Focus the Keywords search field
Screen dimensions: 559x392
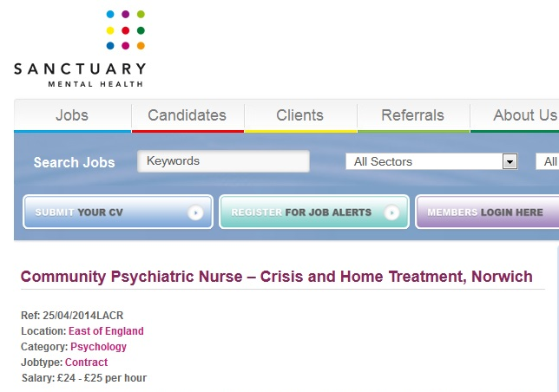click(x=224, y=161)
